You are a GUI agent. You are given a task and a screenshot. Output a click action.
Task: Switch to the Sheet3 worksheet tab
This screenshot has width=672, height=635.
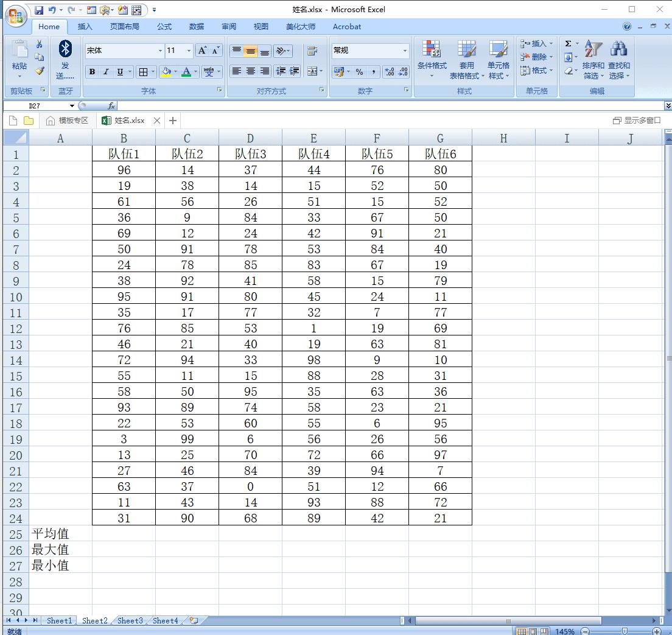coord(130,620)
